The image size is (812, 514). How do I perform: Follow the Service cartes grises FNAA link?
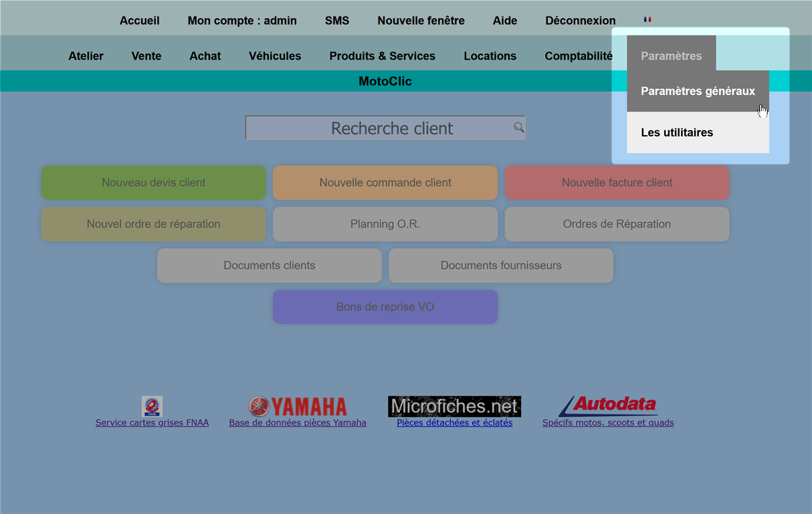[152, 423]
